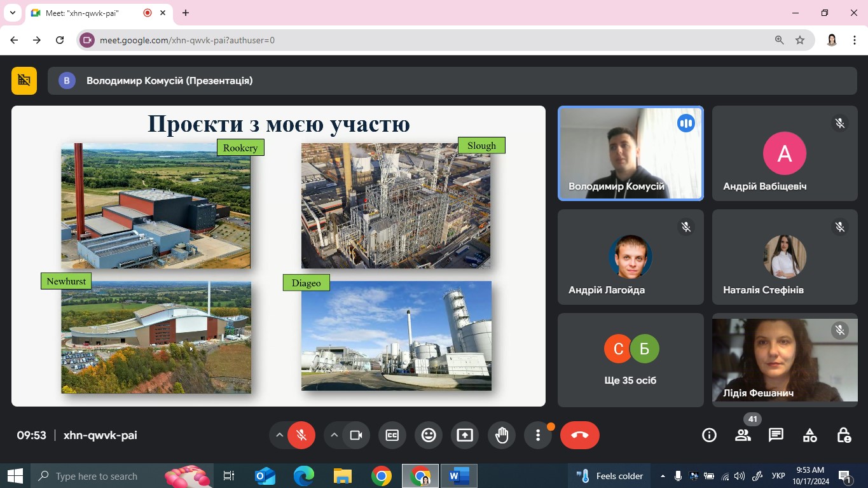This screenshot has height=488, width=868.
Task: Click the Diageo label on slide
Action: tap(307, 283)
